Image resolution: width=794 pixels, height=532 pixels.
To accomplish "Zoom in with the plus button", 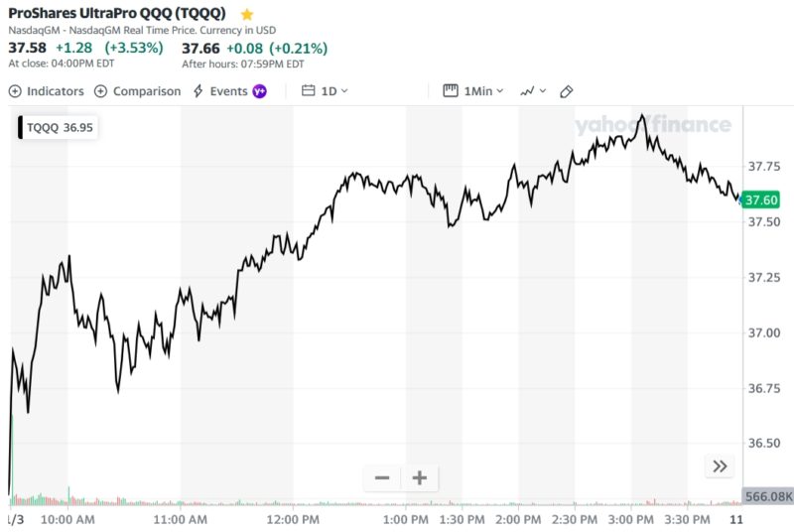I will pyautogui.click(x=419, y=478).
